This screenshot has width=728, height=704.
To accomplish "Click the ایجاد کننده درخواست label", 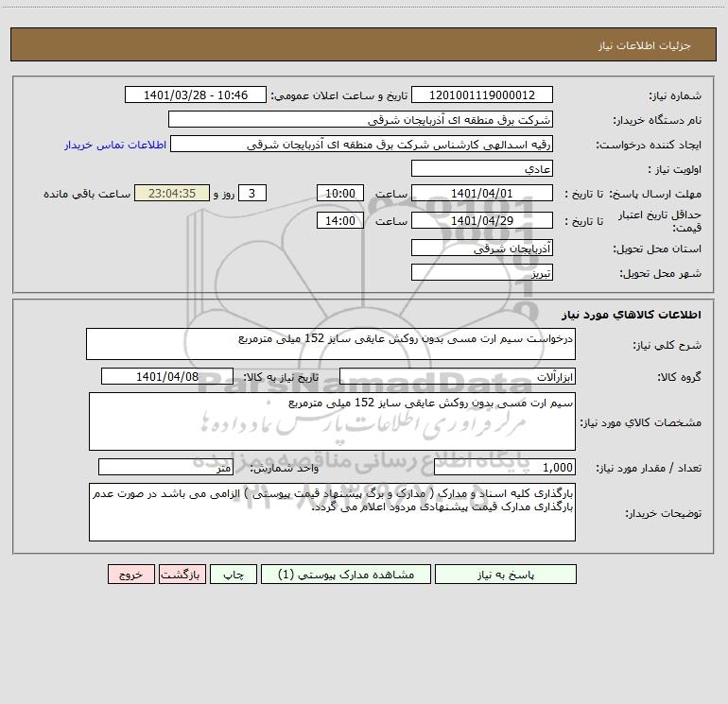I will pos(649,145).
